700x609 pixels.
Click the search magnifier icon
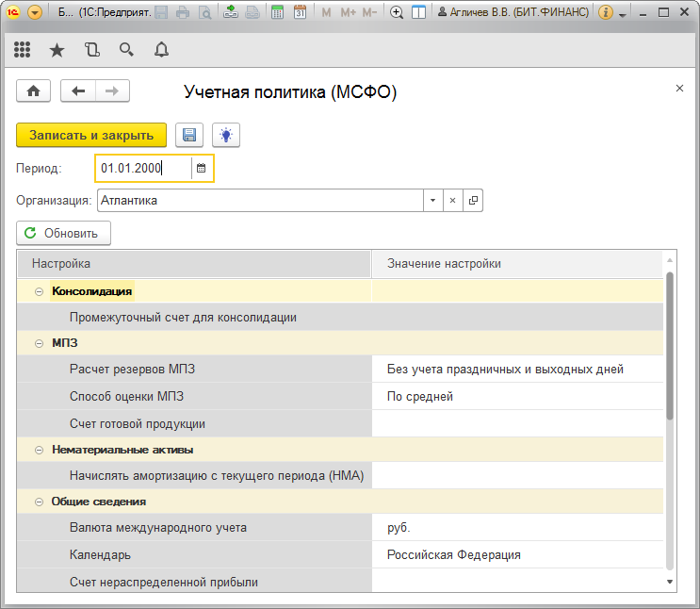coord(126,50)
